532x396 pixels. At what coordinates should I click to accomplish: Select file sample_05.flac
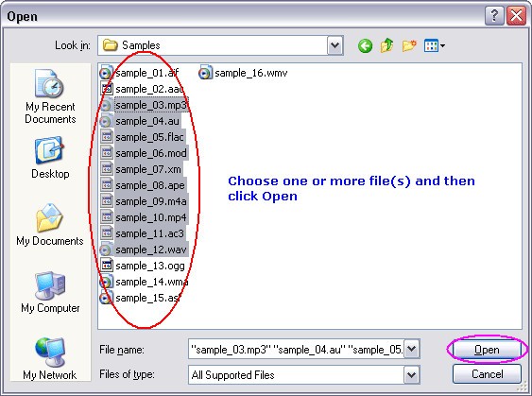[143, 137]
